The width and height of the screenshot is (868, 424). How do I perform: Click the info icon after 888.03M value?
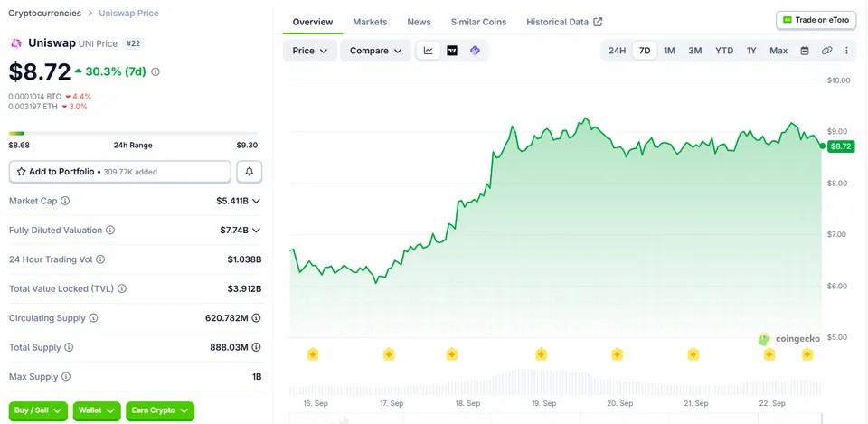click(x=256, y=347)
